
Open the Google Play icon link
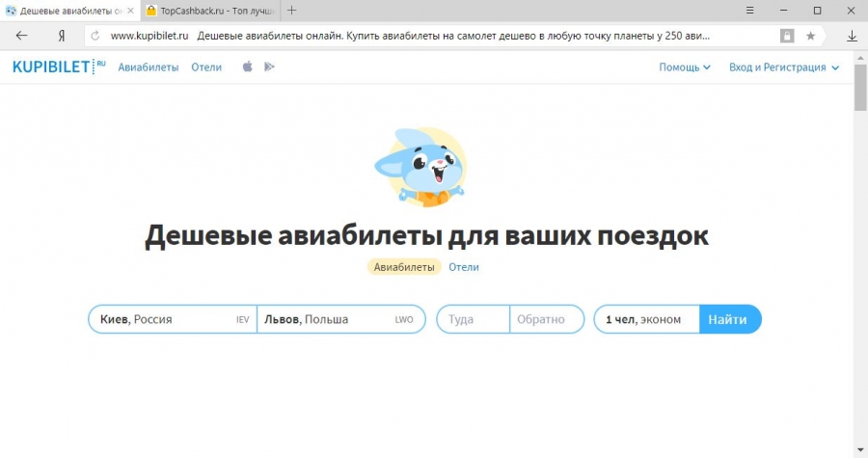click(269, 67)
